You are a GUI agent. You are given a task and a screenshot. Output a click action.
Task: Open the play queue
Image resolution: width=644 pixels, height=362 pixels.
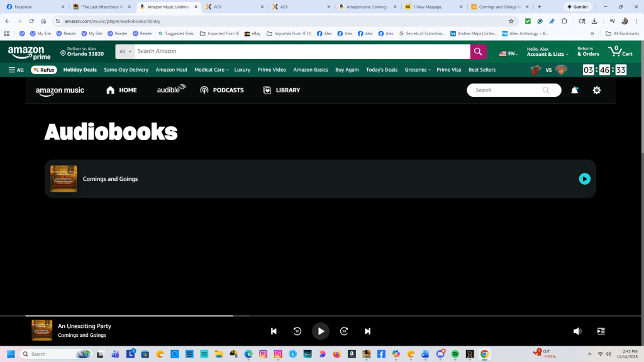pos(601,331)
